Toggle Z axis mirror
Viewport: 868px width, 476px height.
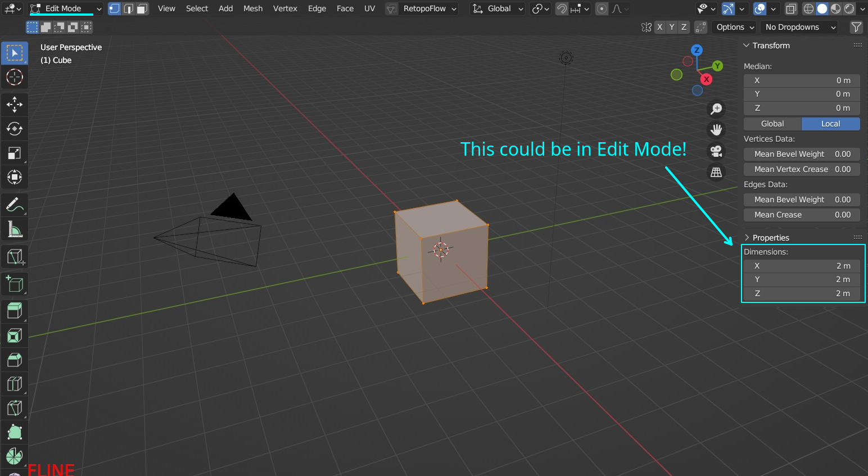tap(684, 27)
